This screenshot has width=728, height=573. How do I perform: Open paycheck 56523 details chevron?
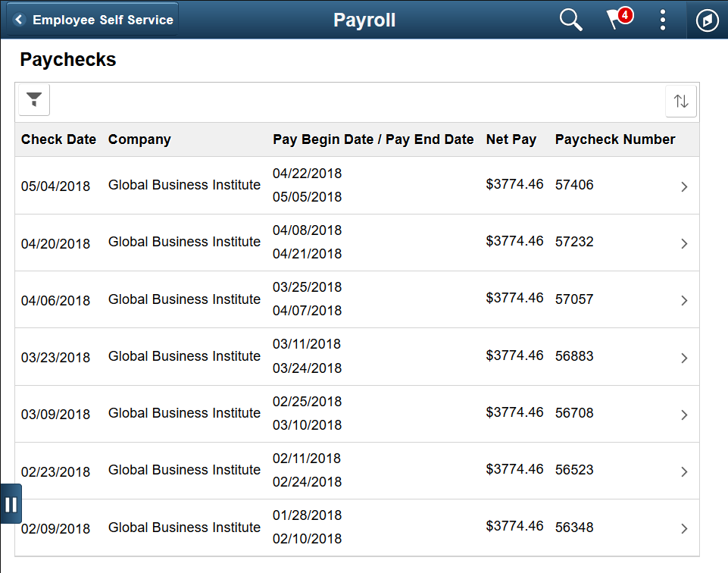[684, 471]
